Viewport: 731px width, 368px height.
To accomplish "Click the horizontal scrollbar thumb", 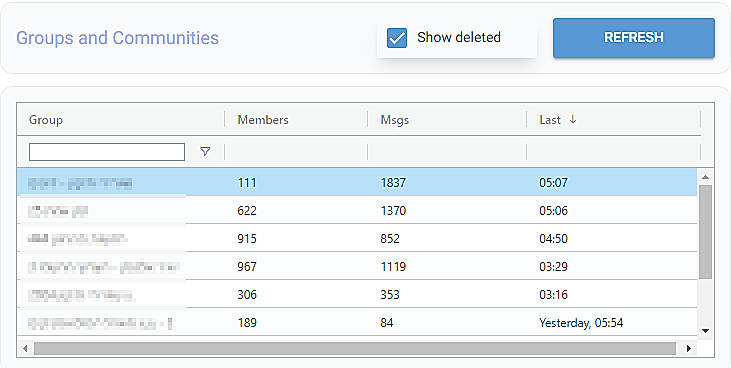I will coord(354,348).
